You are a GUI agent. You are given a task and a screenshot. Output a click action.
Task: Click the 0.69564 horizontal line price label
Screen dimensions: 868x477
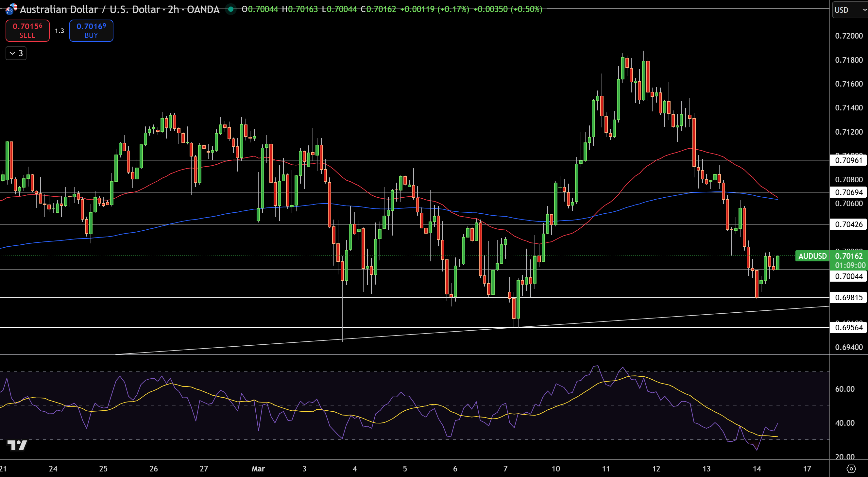point(849,327)
